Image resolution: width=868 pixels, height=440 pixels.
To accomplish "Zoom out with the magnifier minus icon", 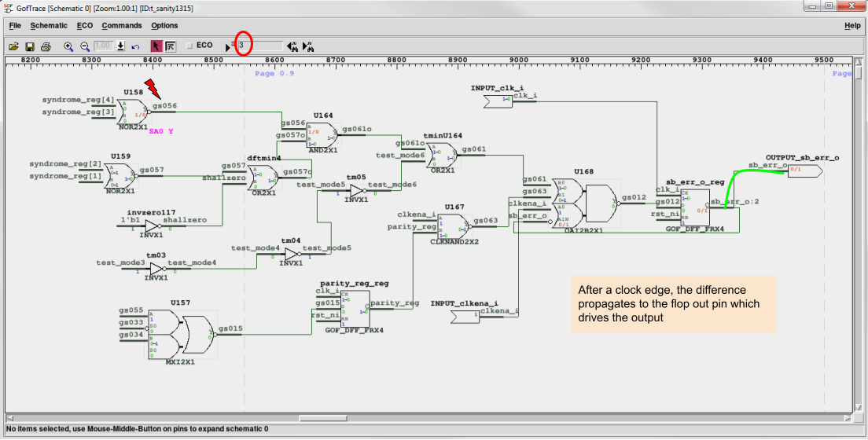I will tap(85, 46).
